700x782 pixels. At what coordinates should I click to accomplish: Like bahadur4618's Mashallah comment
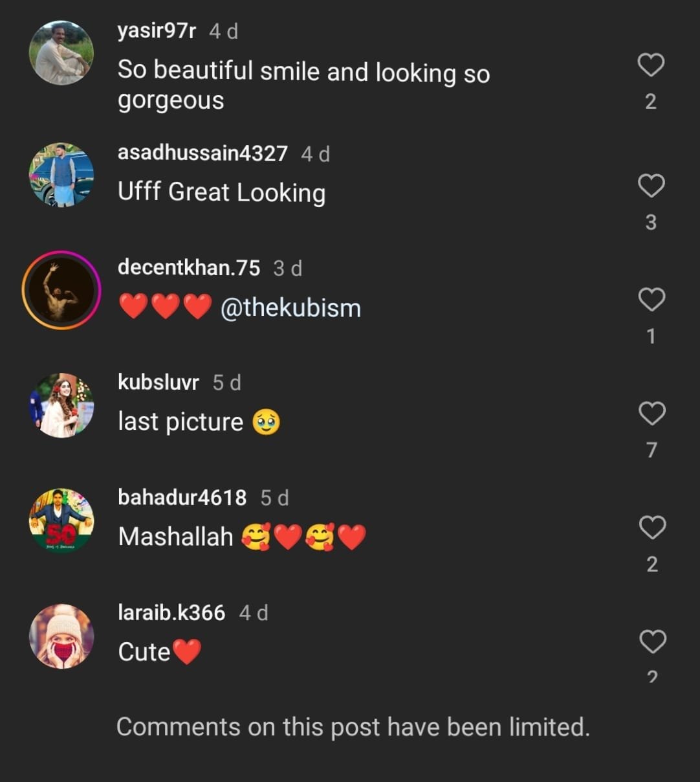coord(652,528)
